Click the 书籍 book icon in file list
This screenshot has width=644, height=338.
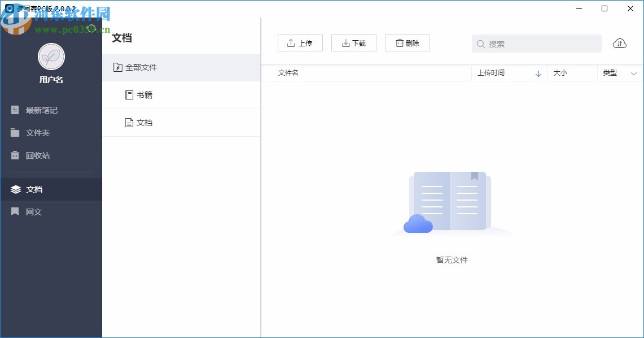pos(129,94)
